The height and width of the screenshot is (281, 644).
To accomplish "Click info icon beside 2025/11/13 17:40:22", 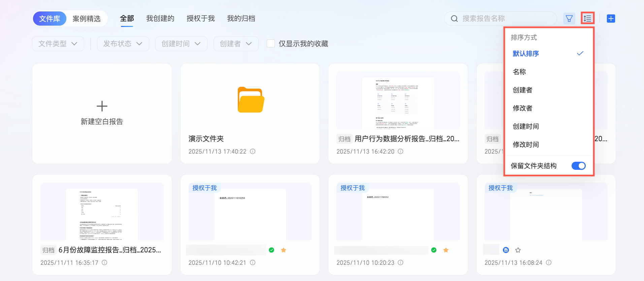I will [253, 151].
